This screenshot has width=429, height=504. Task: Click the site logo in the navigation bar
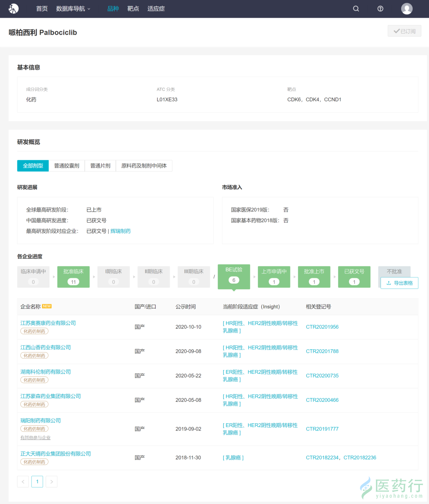(x=14, y=8)
